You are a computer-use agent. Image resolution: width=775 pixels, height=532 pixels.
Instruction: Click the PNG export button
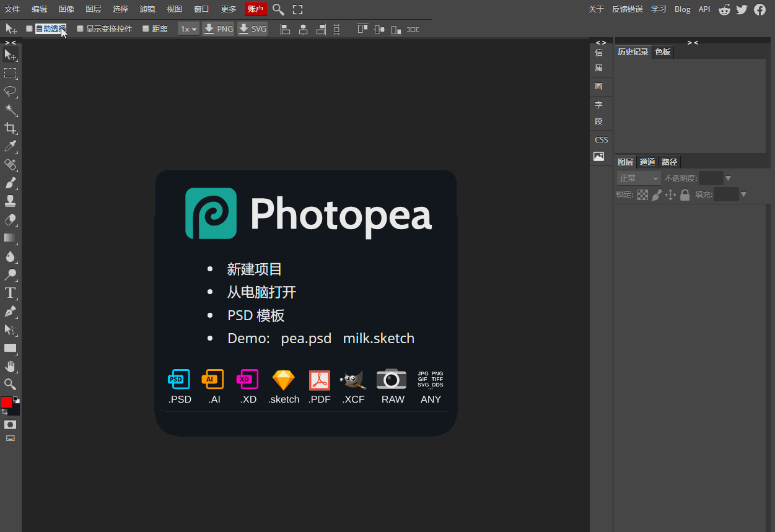point(219,29)
